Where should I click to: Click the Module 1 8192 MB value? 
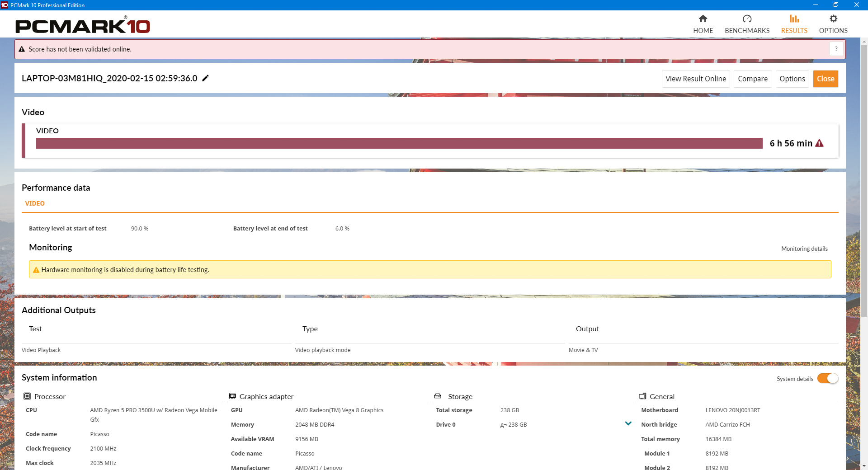pos(717,454)
